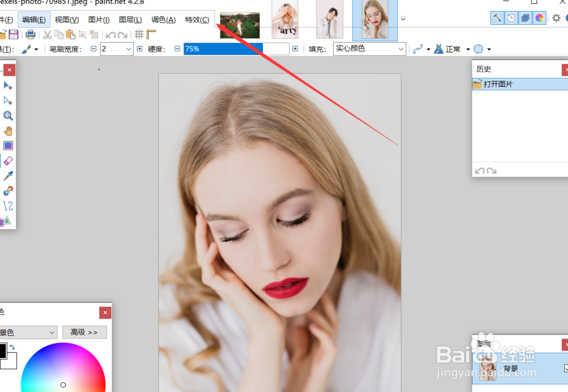Screen dimensions: 568x392
Task: Select the Eraser tool
Action: [8, 161]
